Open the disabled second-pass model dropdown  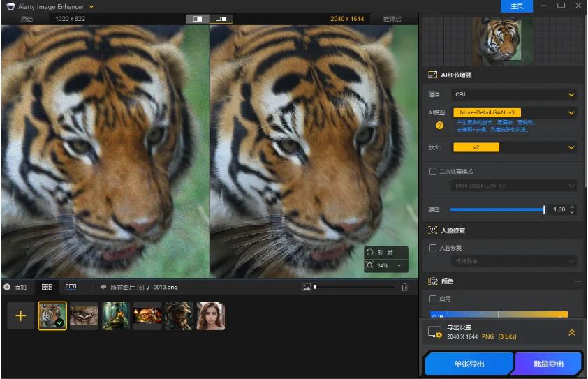click(x=514, y=186)
